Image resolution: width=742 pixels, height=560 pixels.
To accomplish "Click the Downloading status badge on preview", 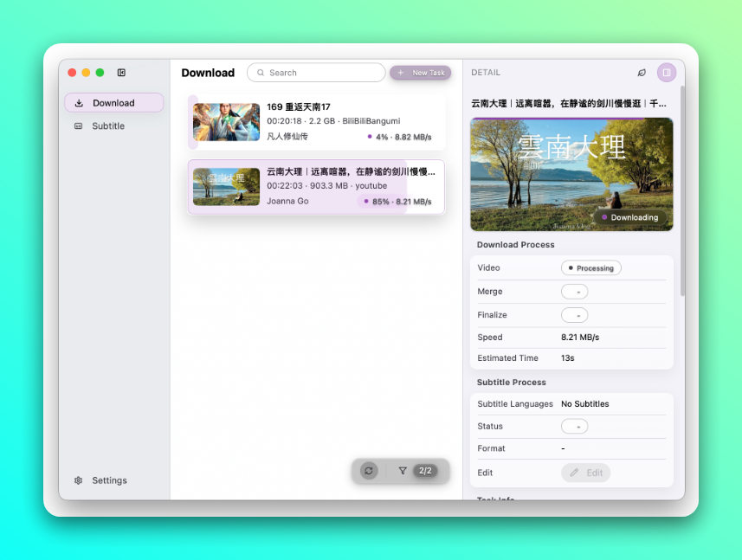I will click(x=629, y=217).
